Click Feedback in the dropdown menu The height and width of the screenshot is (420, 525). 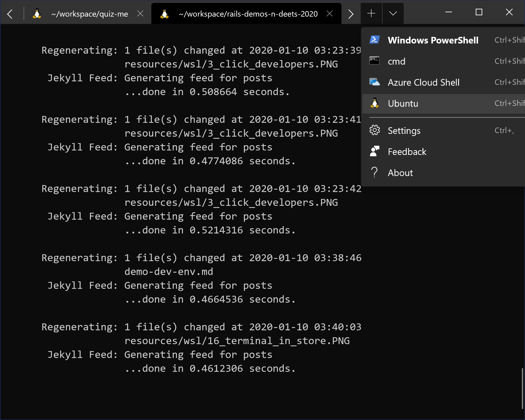(407, 152)
